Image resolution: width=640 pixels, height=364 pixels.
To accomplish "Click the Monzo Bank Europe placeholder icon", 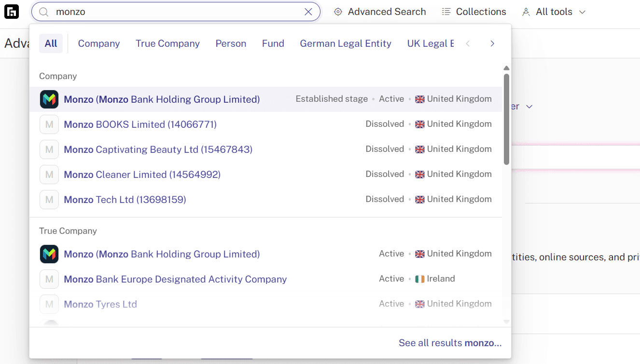I will click(x=49, y=279).
